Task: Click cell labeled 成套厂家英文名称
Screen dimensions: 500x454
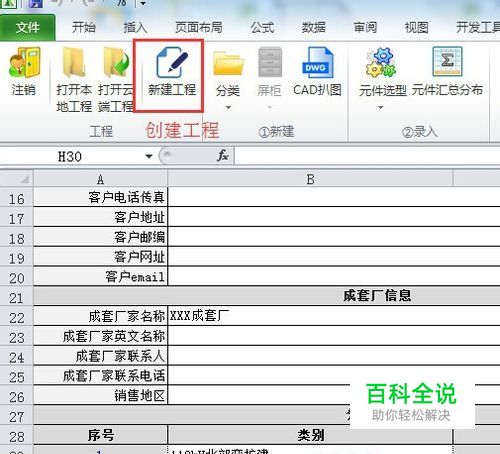Action: [100, 336]
